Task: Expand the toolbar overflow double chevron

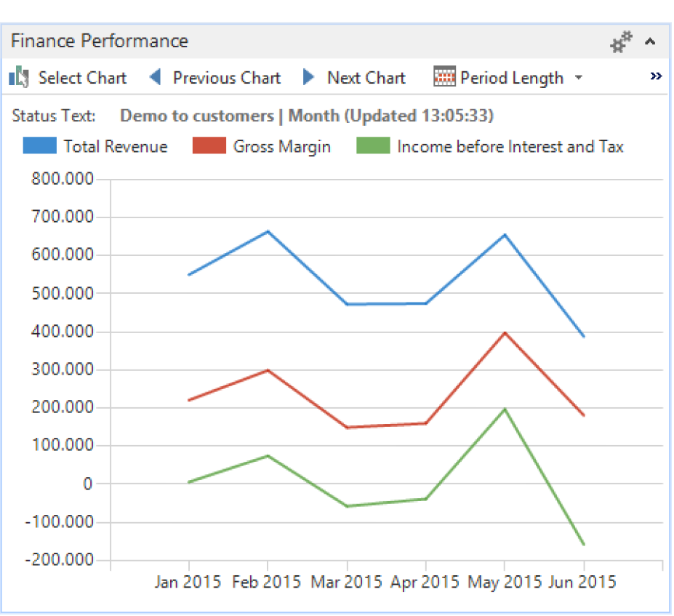Action: 656,76
